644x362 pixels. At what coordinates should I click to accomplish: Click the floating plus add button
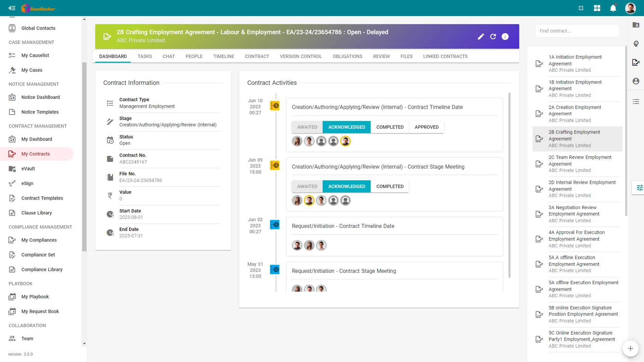pos(630,349)
